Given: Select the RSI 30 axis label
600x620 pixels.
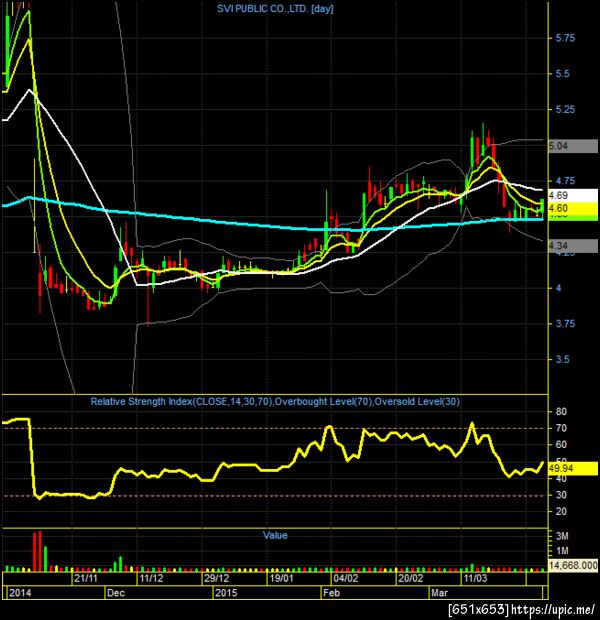Looking at the screenshot, I should pos(561,495).
